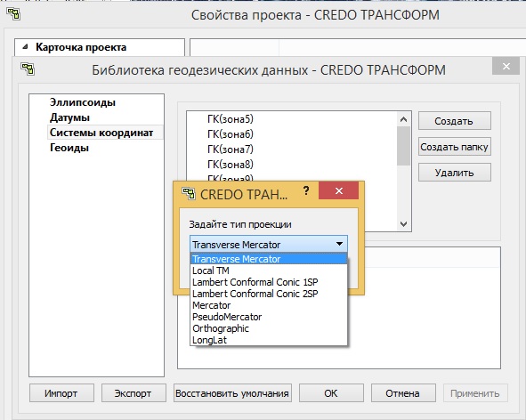Click the scrollbar thumb of the coordinate systems list

403,146
